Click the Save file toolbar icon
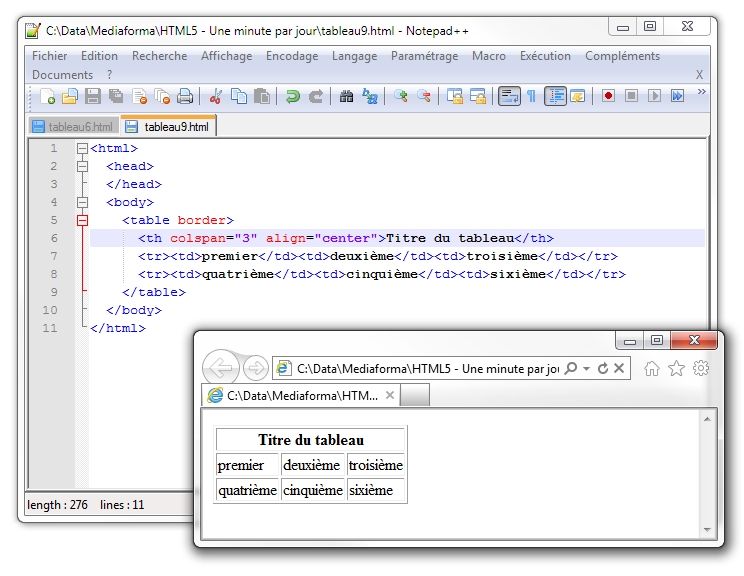This screenshot has height=576, width=744. tap(93, 97)
